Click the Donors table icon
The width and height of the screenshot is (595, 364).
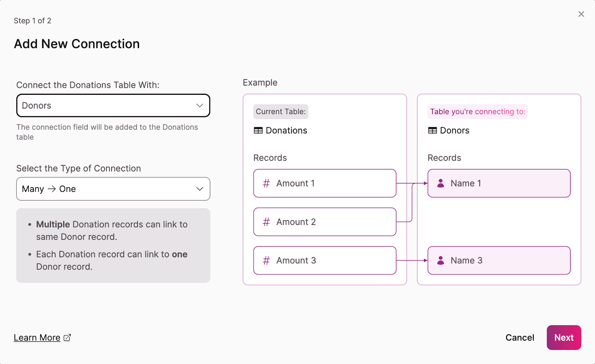coord(432,131)
